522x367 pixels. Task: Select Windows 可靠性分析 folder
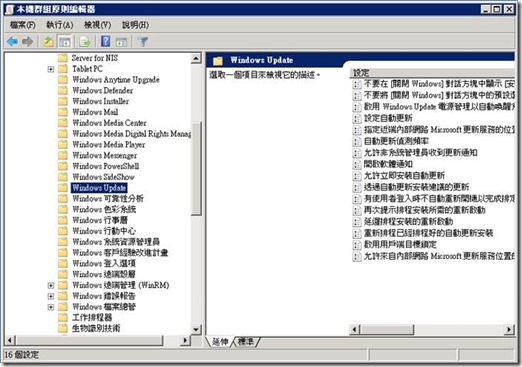point(108,198)
